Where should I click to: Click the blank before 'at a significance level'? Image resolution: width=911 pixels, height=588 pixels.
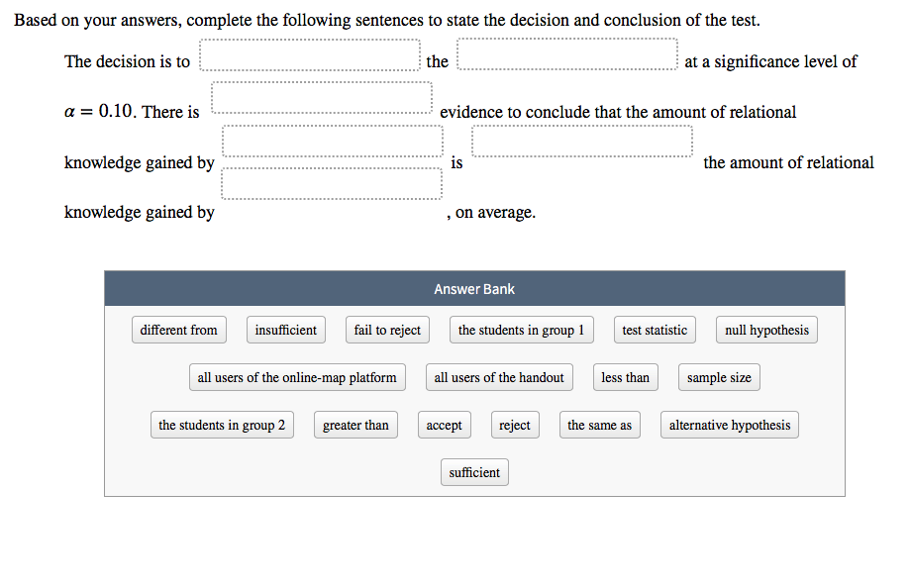point(567,54)
